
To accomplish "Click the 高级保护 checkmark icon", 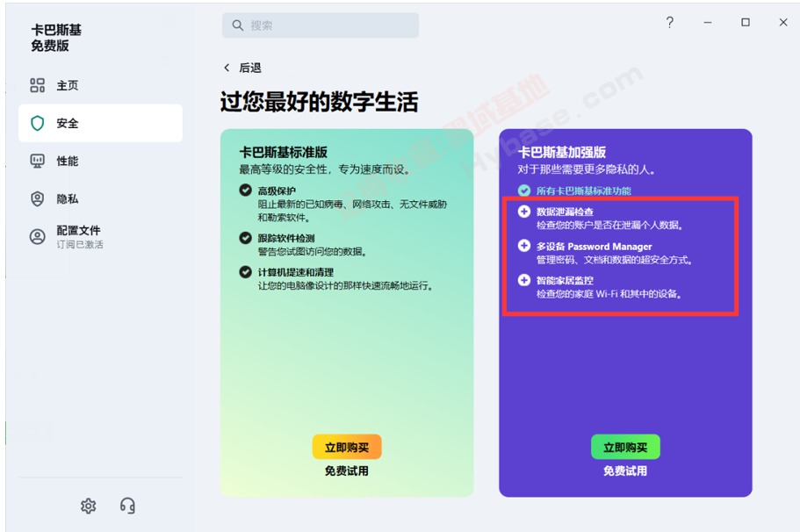I will point(245,191).
